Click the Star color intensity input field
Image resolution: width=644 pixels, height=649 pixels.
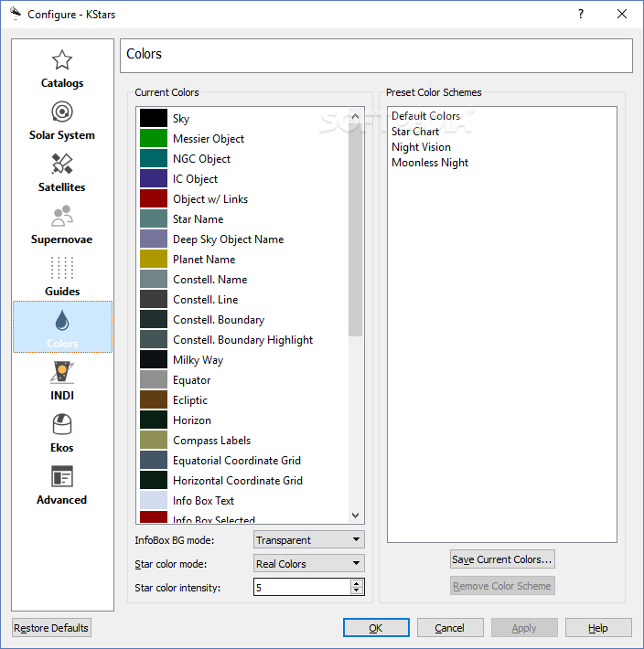click(x=302, y=588)
